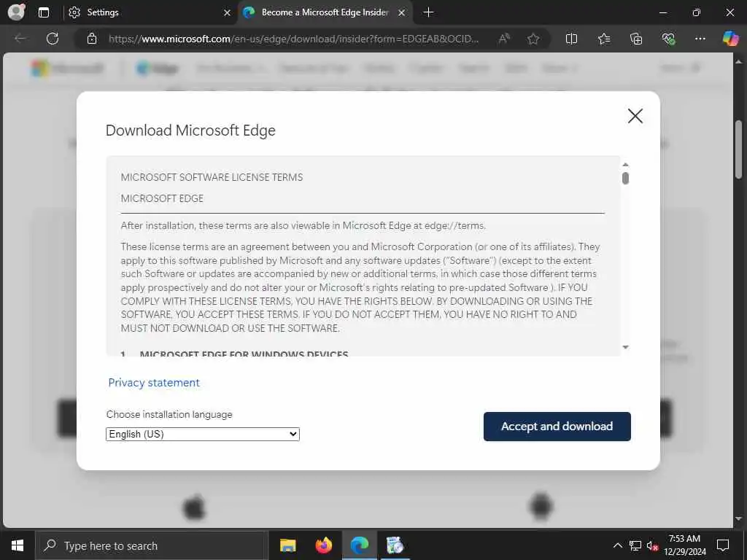The image size is (747, 560).
Task: Close the Download Microsoft Edge dialog
Action: (x=635, y=116)
